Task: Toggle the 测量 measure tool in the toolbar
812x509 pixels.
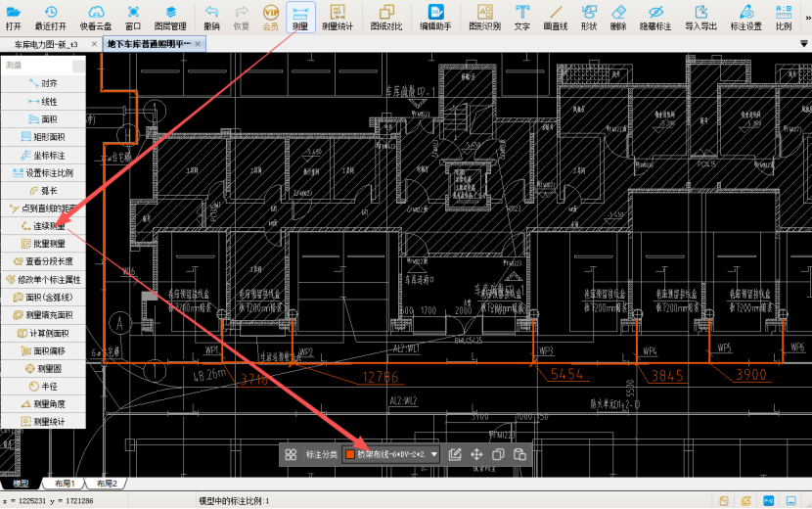Action: [300, 18]
